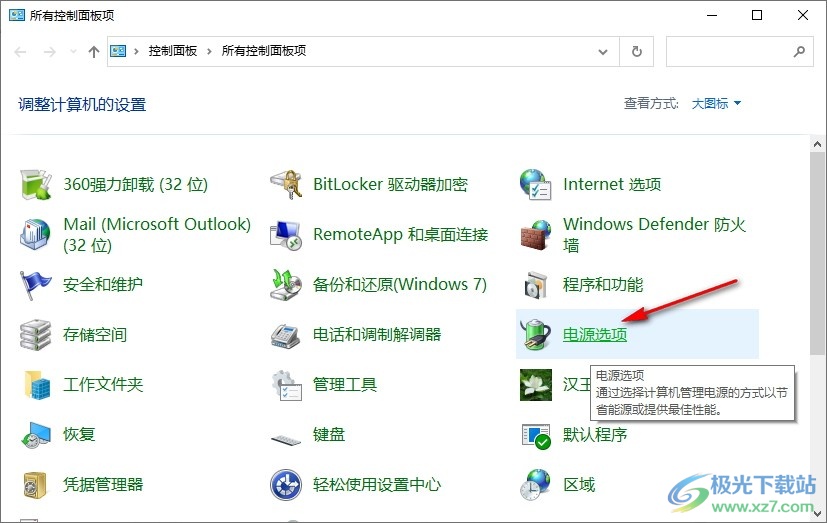Open the Internet 选项 globe icon

coord(536,185)
